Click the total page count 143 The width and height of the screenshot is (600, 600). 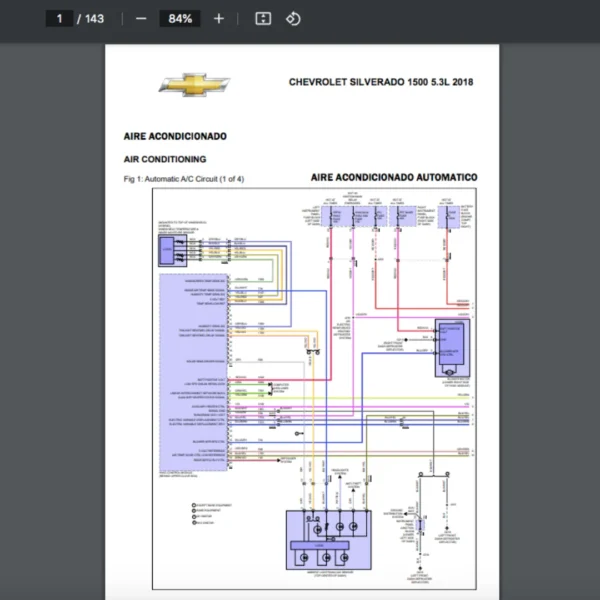94,18
